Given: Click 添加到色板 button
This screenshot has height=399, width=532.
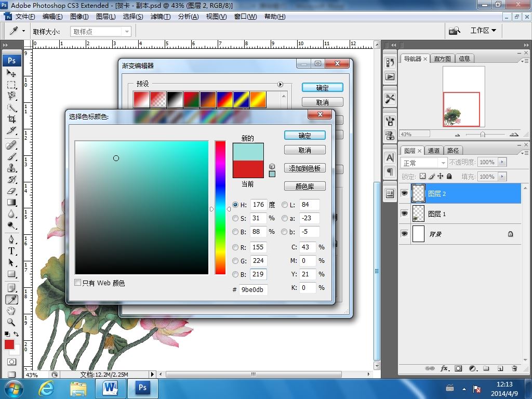Looking at the screenshot, I should (x=304, y=168).
